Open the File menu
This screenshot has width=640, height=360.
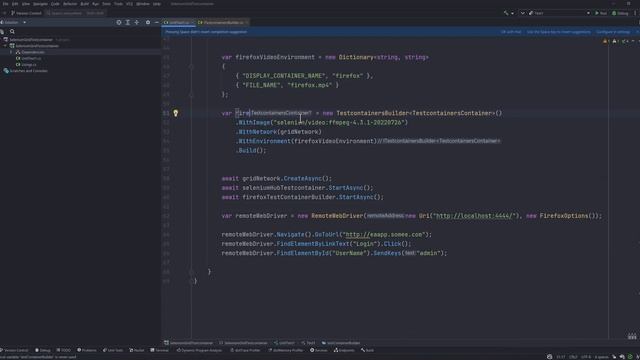point(5,4)
